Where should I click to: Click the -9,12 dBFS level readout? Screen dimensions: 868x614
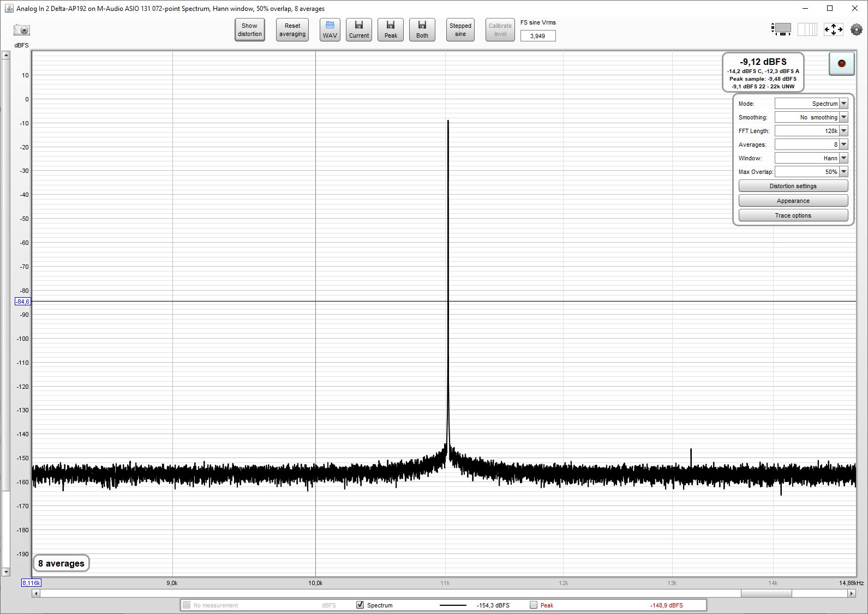tap(763, 62)
